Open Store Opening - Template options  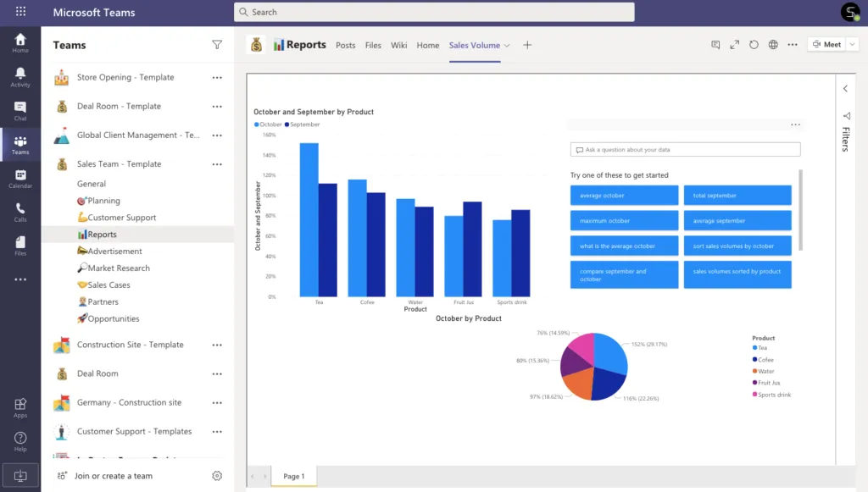(217, 78)
